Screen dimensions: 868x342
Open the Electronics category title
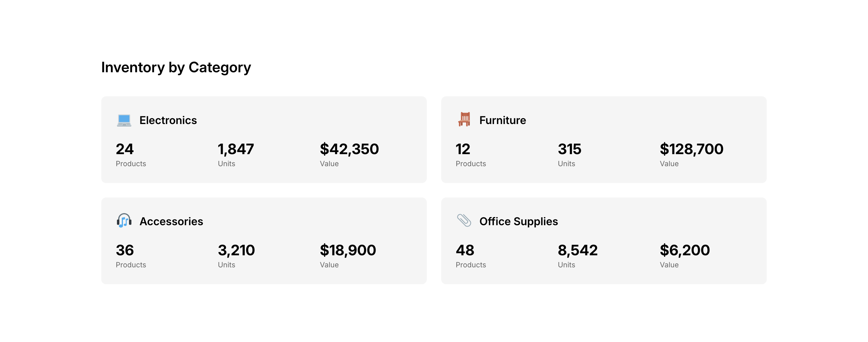coord(168,120)
